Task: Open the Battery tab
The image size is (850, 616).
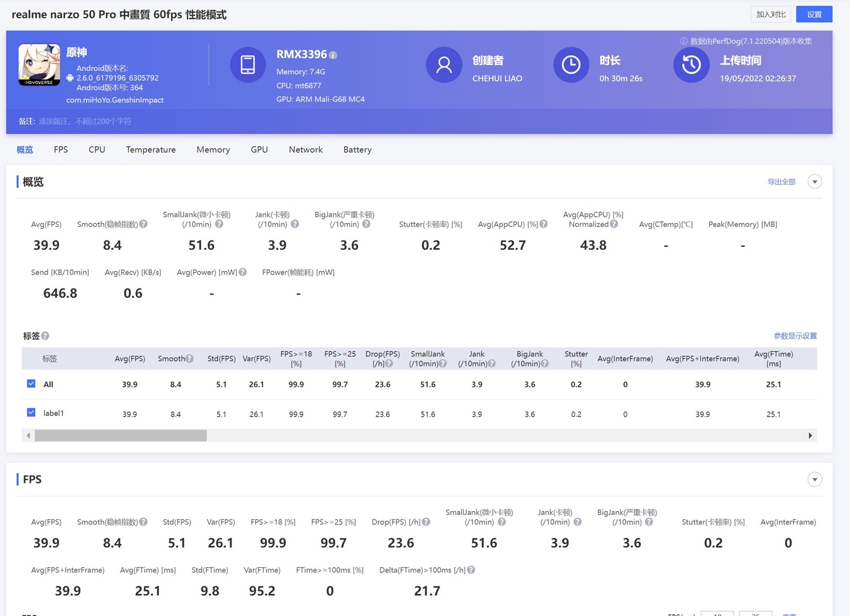Action: pos(357,150)
